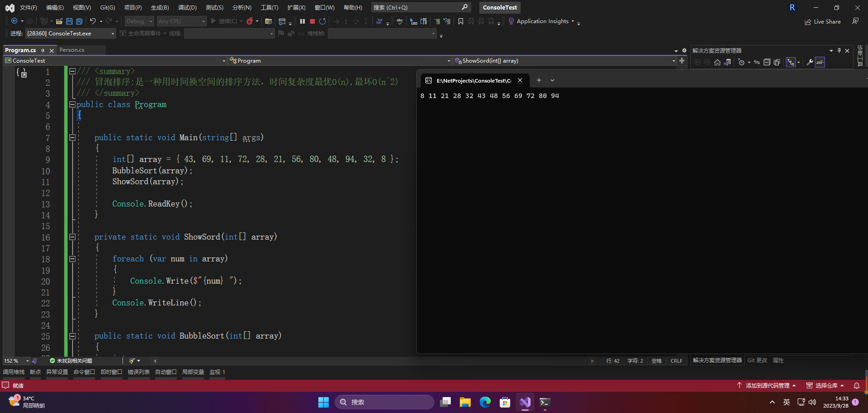Collapse the Main method code region
The width and height of the screenshot is (868, 413).
(x=72, y=138)
